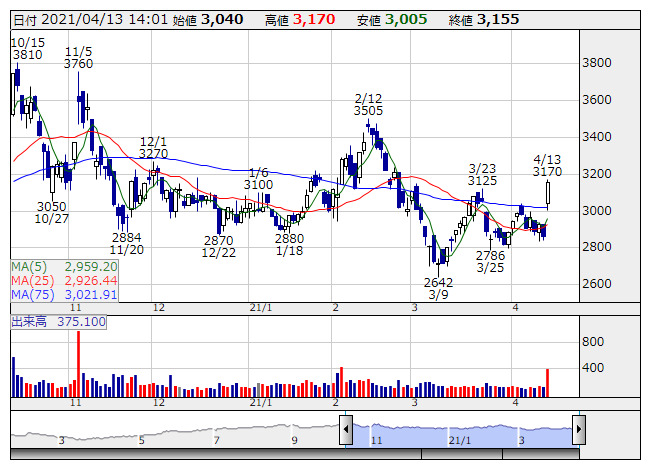Select the MA(25) legend entry

(64, 281)
